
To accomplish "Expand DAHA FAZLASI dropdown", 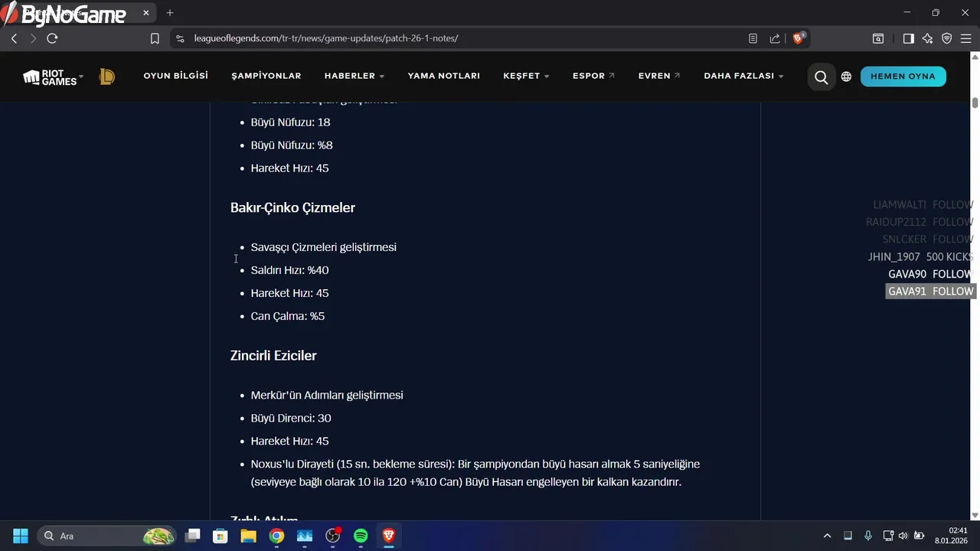I will 743,76.
